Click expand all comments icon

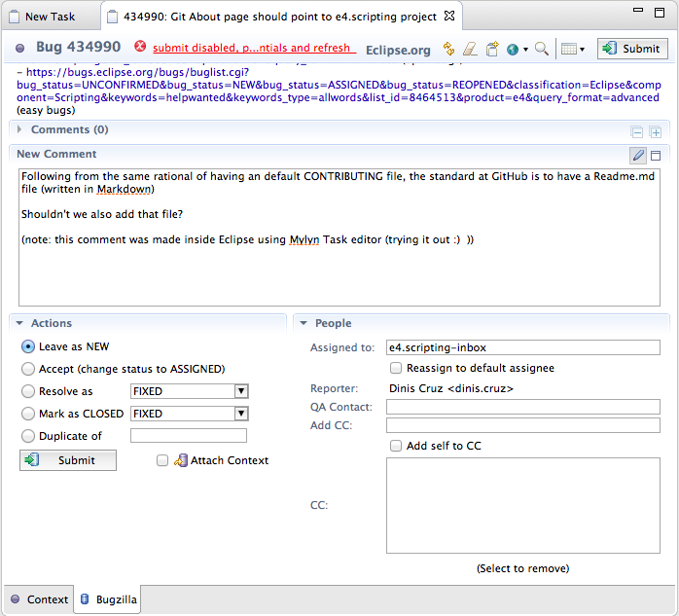(x=656, y=131)
